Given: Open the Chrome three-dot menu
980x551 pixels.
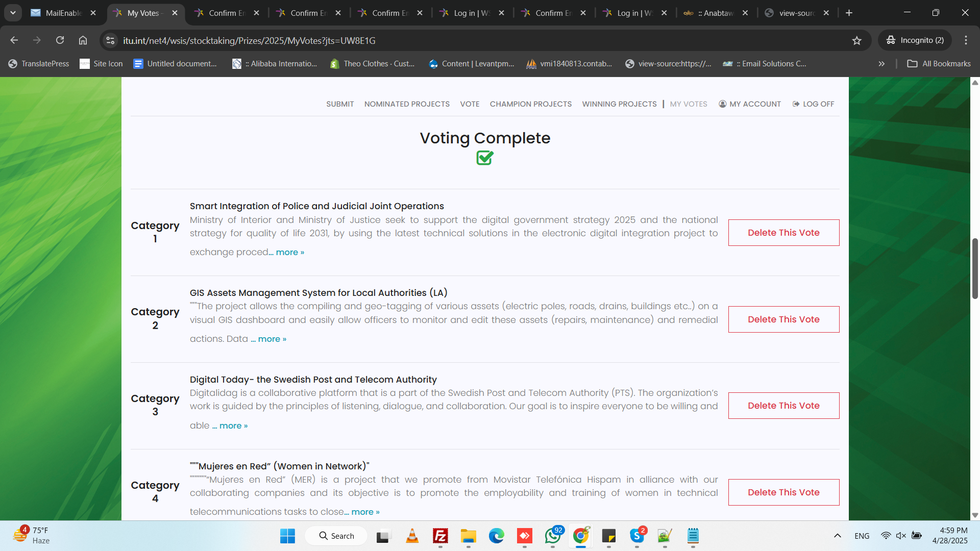Looking at the screenshot, I should (966, 40).
